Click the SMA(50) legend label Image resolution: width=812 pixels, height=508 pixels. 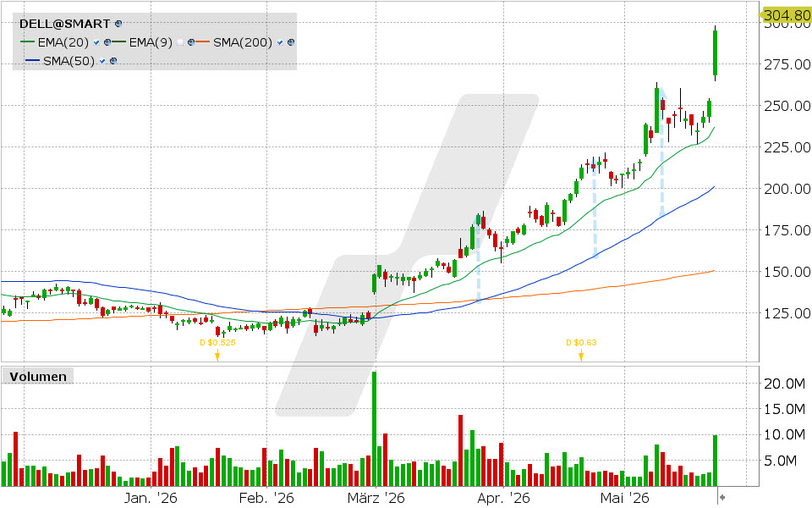pos(69,61)
